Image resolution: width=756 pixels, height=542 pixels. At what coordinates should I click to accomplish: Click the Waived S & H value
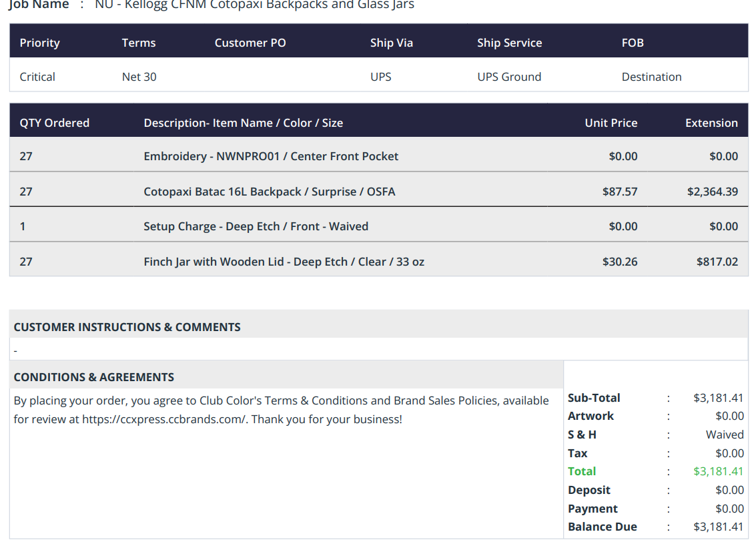click(724, 435)
